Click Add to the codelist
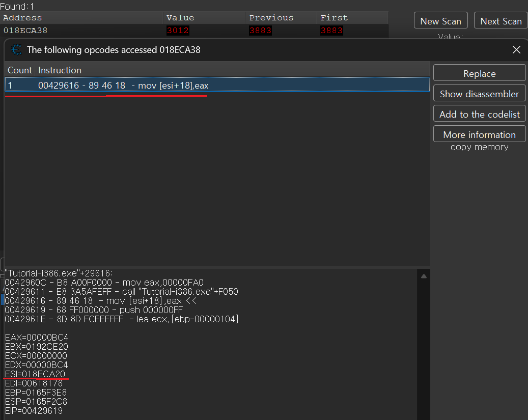528x420 pixels. (x=479, y=114)
